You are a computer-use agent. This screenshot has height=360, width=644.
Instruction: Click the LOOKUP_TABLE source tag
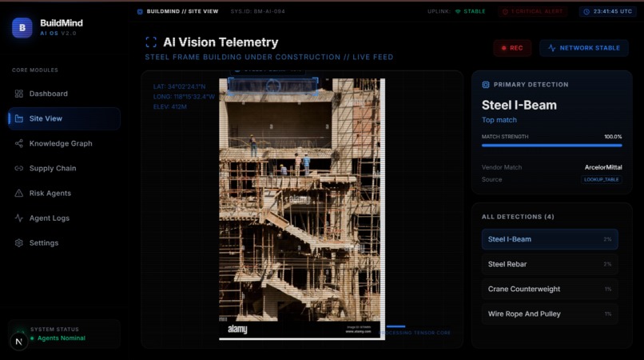tap(602, 179)
